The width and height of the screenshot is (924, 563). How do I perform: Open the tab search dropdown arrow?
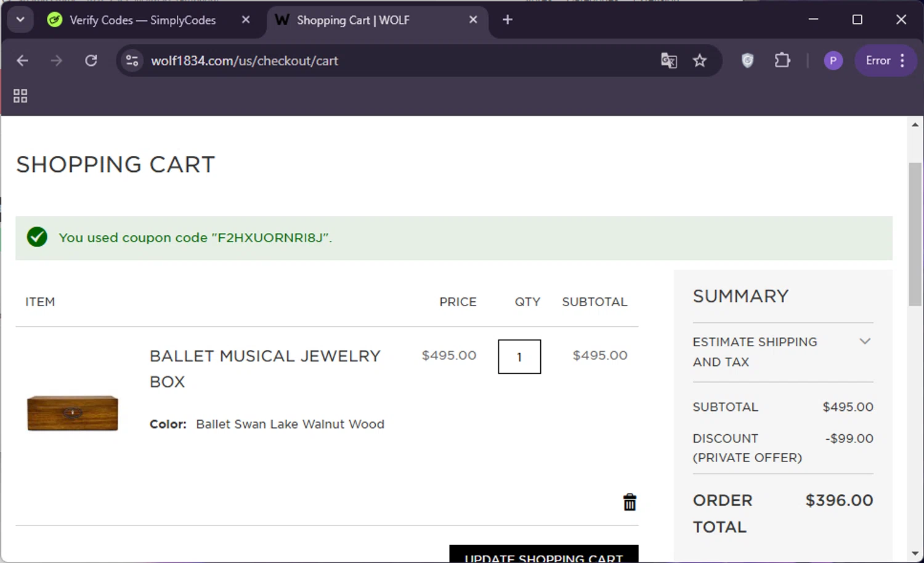pos(20,20)
